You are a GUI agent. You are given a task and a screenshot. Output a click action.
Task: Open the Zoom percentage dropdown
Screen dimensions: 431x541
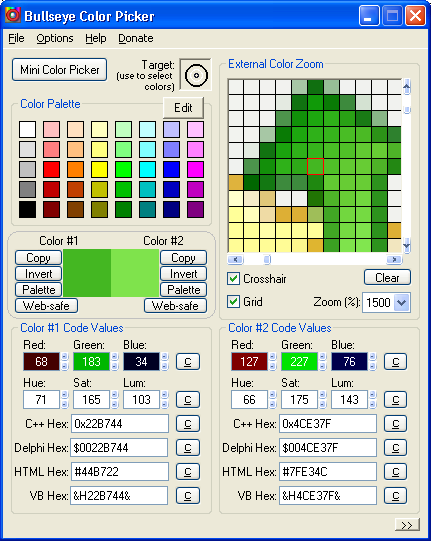coord(402,303)
